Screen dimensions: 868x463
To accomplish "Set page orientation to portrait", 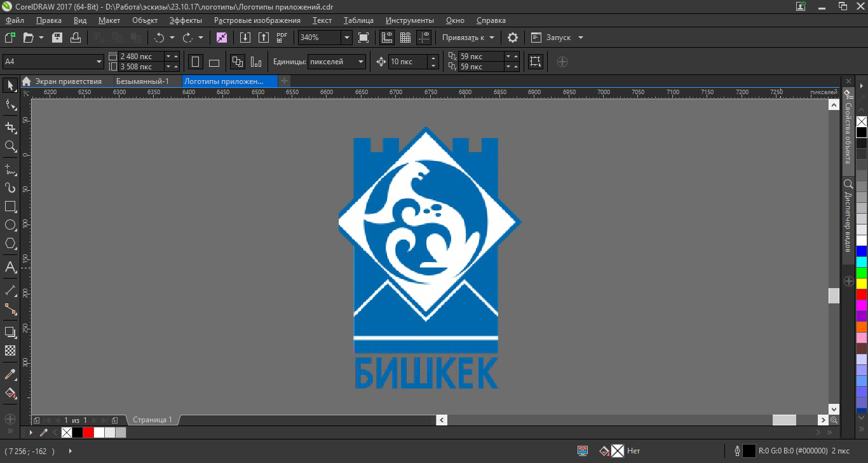I will click(x=196, y=62).
